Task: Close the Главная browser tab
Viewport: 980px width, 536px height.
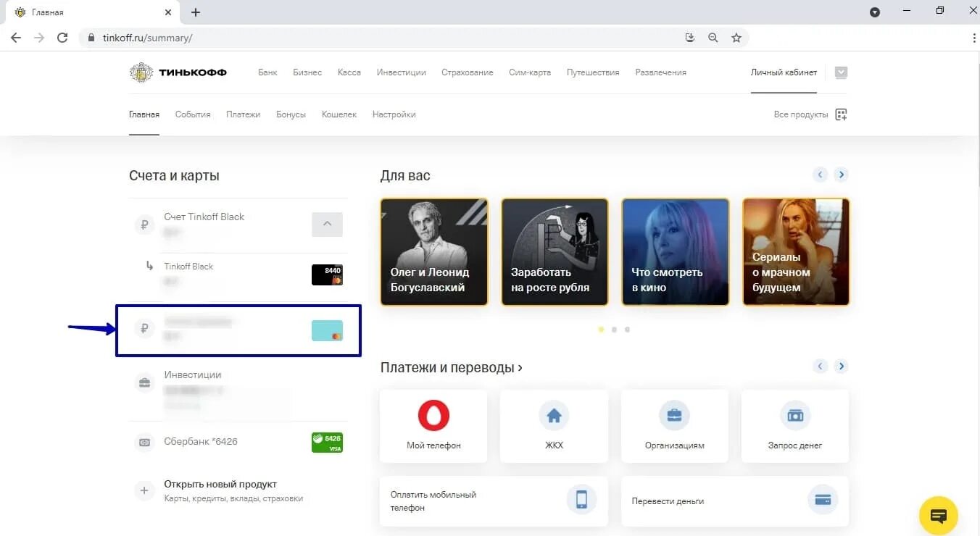Action: [168, 12]
